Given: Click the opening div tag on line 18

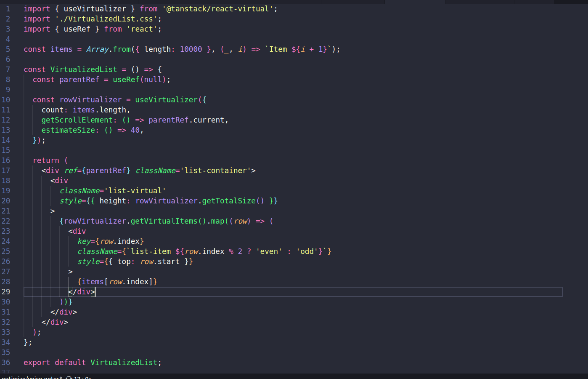Looking at the screenshot, I should pyautogui.click(x=59, y=181).
